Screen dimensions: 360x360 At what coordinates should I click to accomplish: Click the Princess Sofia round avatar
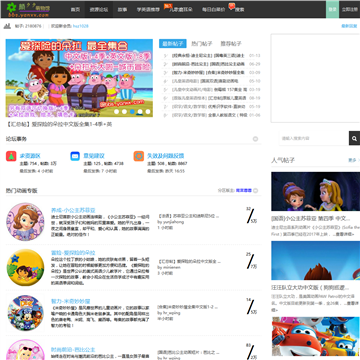(x=25, y=222)
